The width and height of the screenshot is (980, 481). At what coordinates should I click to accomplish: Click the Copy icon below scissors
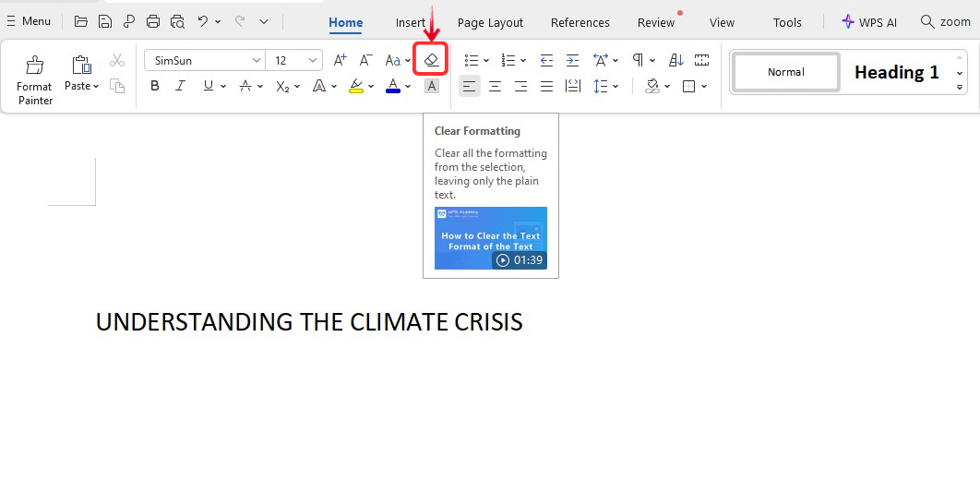point(117,86)
